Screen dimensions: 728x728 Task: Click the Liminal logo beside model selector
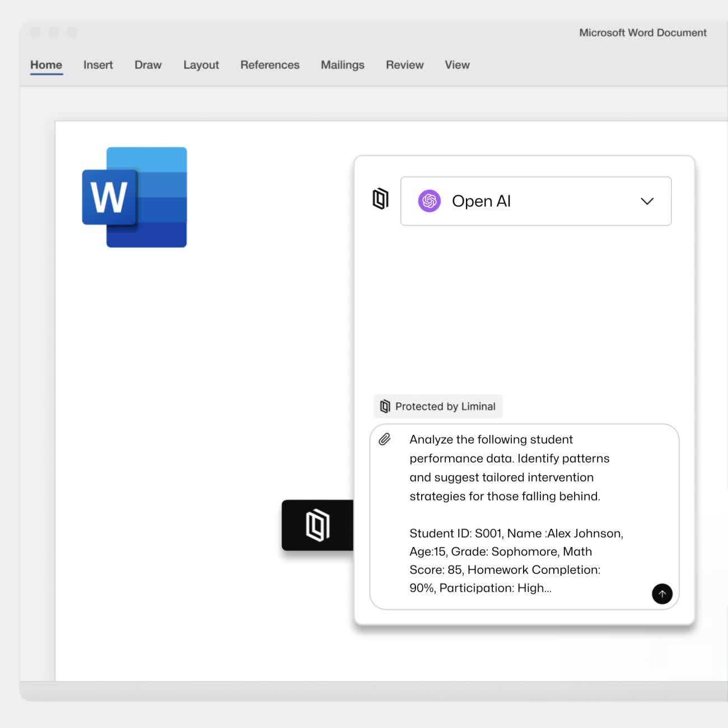(x=381, y=199)
